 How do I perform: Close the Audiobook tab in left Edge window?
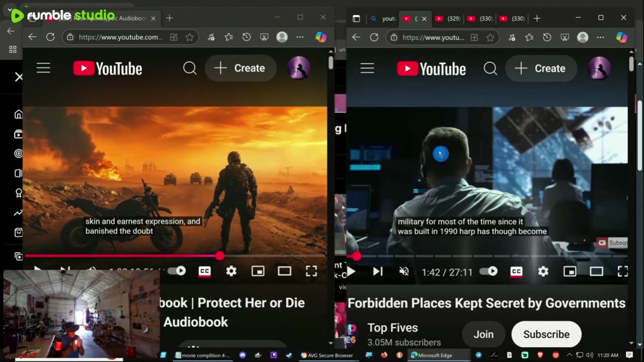[x=153, y=18]
